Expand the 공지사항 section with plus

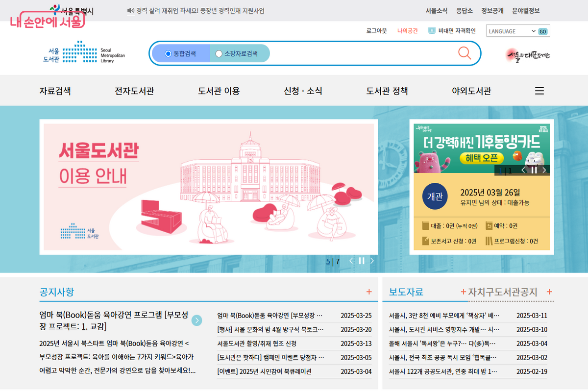click(x=369, y=292)
